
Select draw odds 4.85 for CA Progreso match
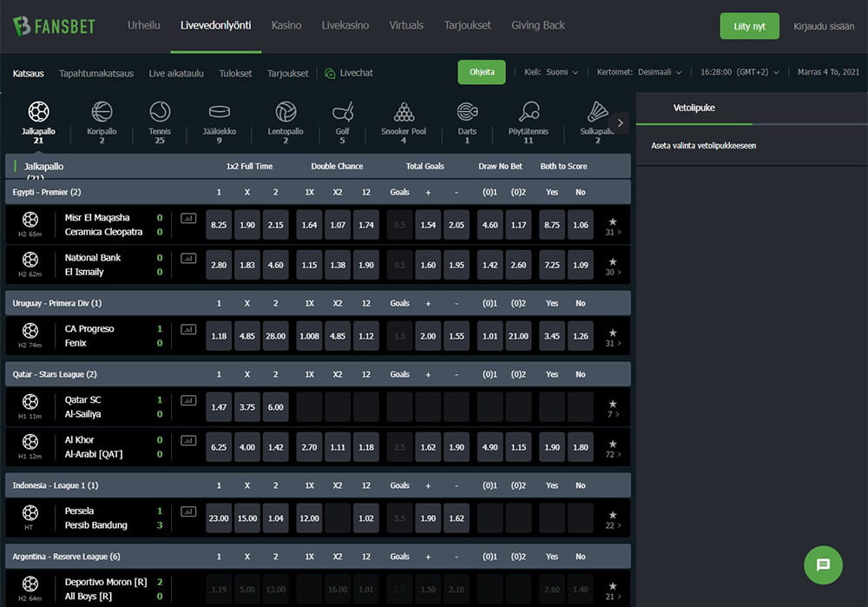[247, 336]
